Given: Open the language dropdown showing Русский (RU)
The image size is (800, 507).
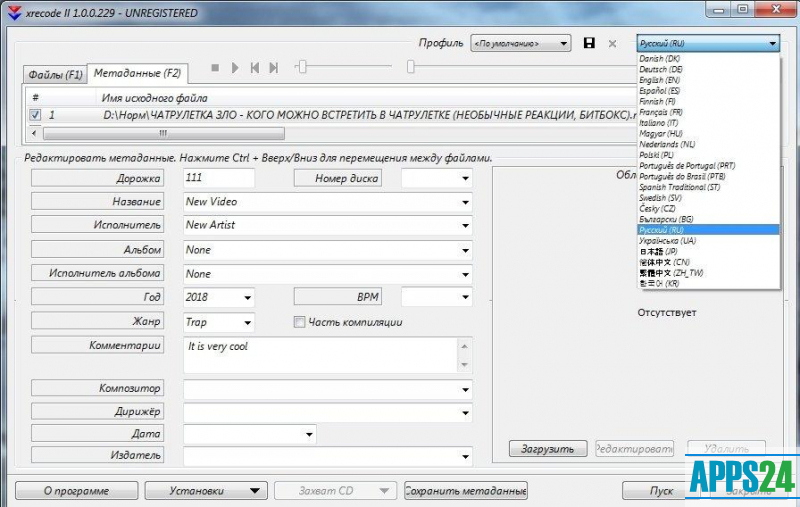Looking at the screenshot, I should click(709, 43).
